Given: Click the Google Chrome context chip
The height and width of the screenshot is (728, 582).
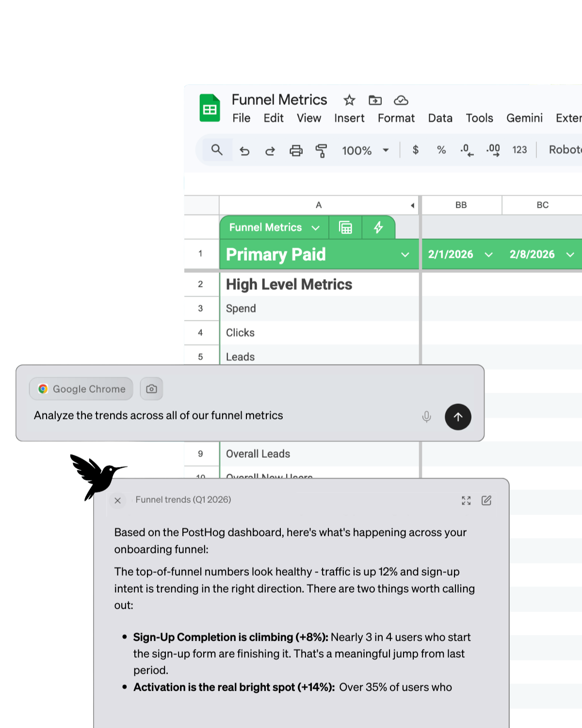Looking at the screenshot, I should 81,389.
